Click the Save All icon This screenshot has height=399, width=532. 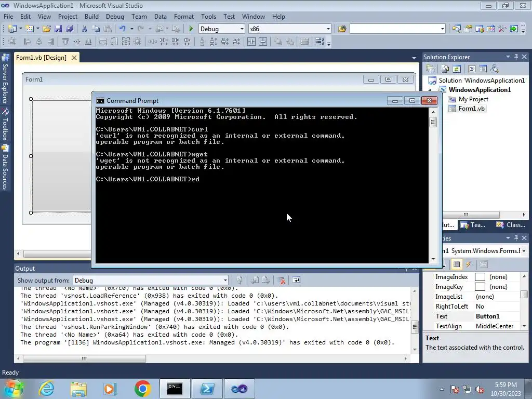[x=70, y=29]
